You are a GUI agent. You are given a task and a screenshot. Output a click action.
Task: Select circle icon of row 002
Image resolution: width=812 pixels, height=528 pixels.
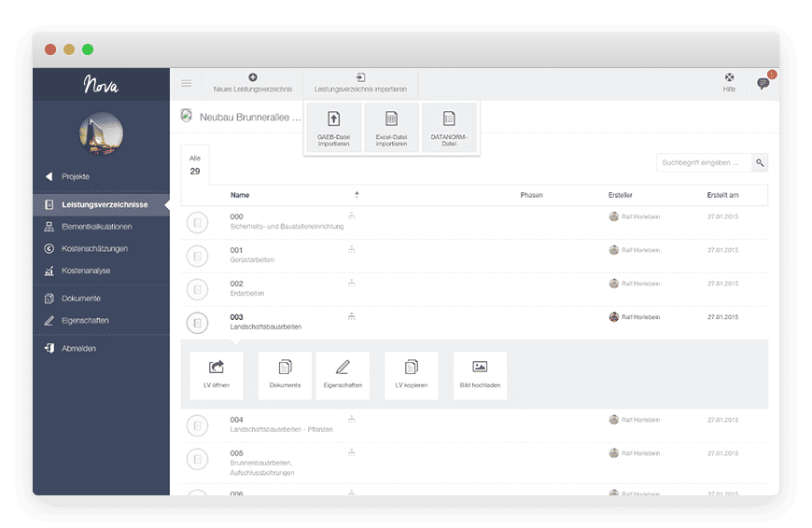[197, 289]
